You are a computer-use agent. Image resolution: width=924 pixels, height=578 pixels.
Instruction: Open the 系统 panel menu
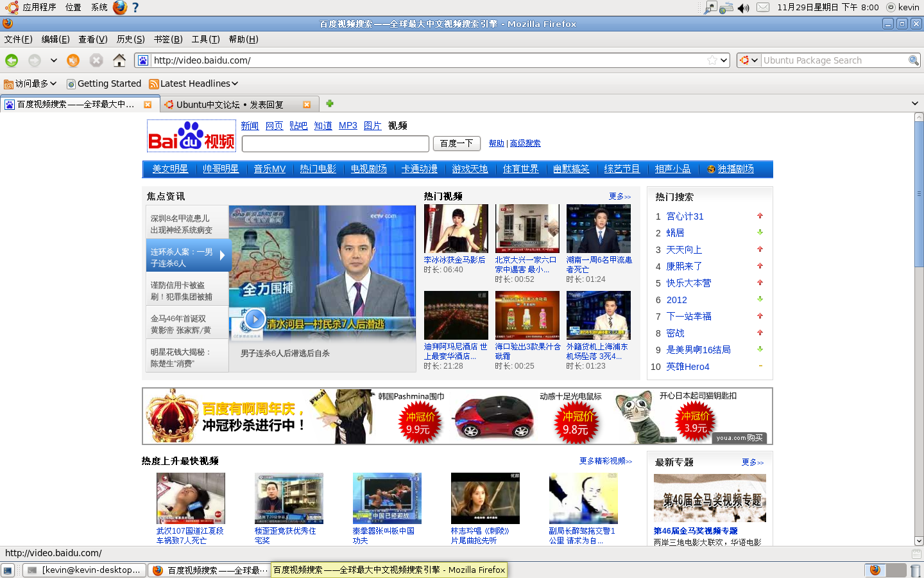[x=99, y=7]
